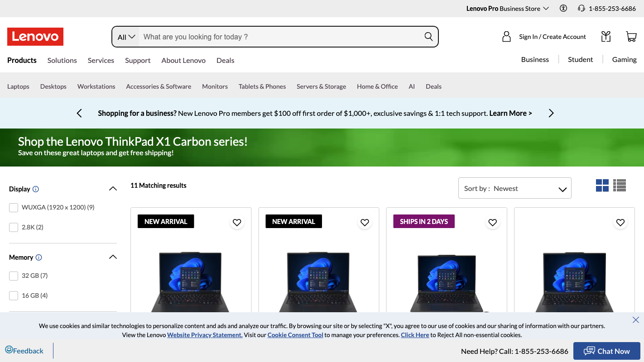Select Laptops in the category bar
Viewport: 644px width, 362px height.
pyautogui.click(x=18, y=86)
